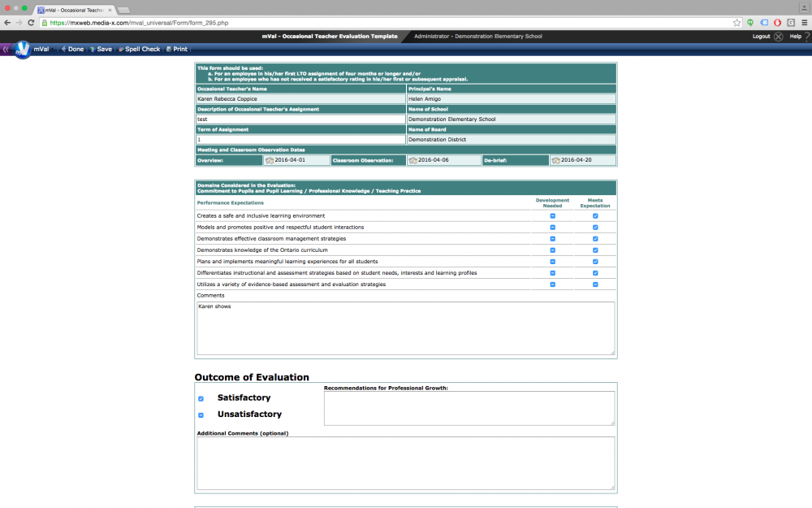Run Spell Check from the toolbar
The image size is (812, 508).
click(140, 50)
